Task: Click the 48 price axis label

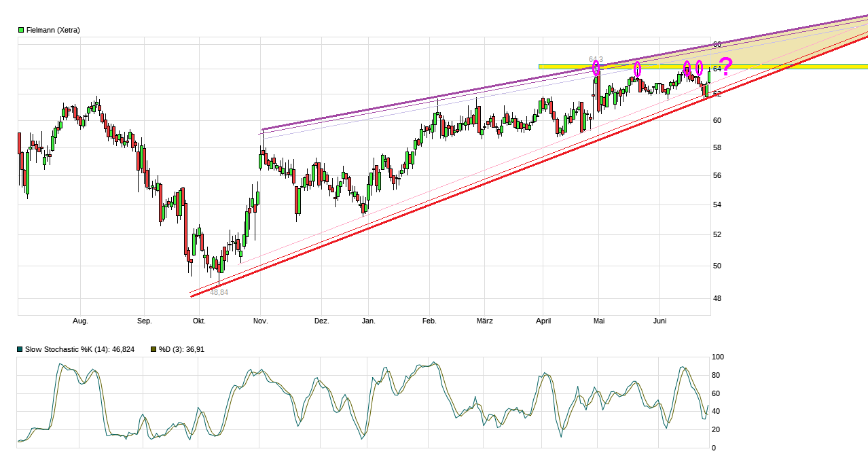Action: [717, 298]
